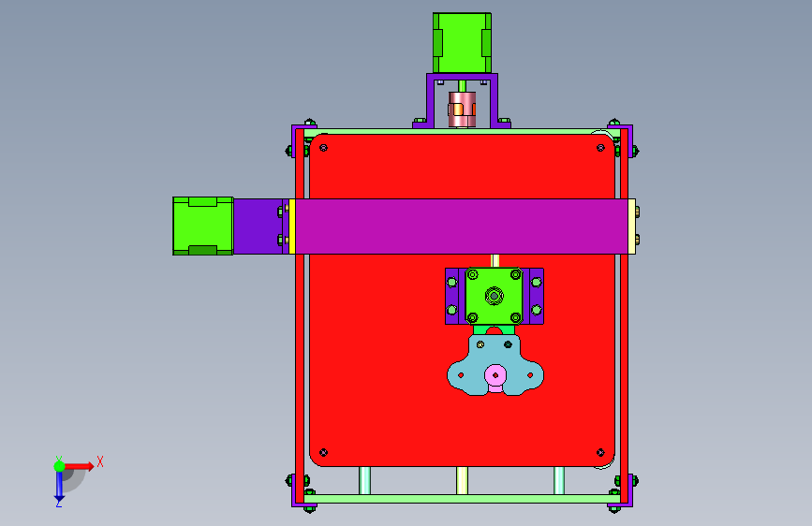Select the middle vertical rod at bottom

pyautogui.click(x=462, y=480)
